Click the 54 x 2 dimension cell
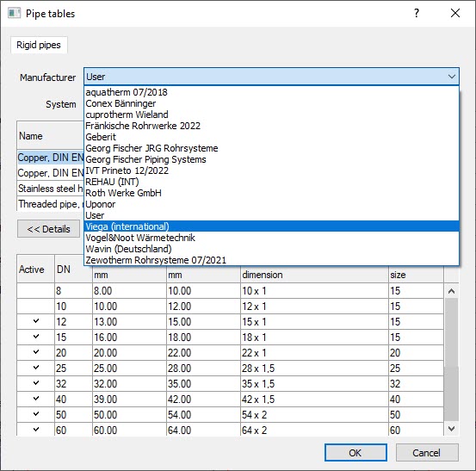Image resolution: width=476 pixels, height=471 pixels. coord(314,414)
